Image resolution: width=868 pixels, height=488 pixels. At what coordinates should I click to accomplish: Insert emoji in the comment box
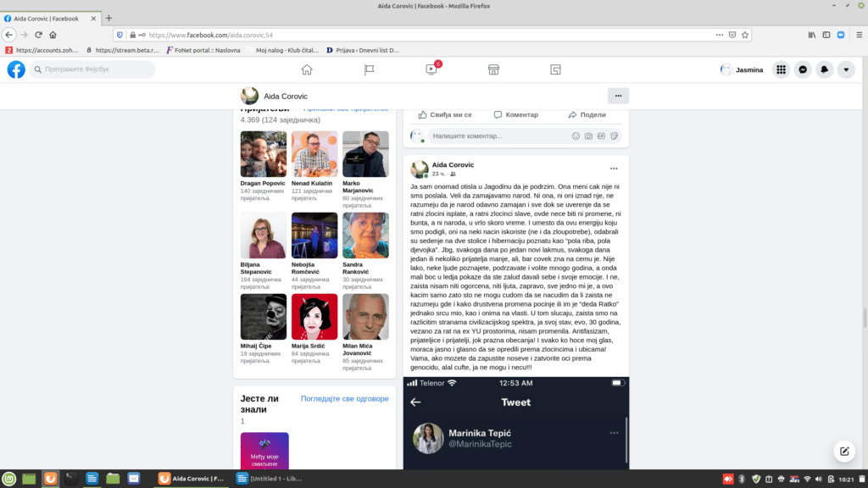(576, 136)
